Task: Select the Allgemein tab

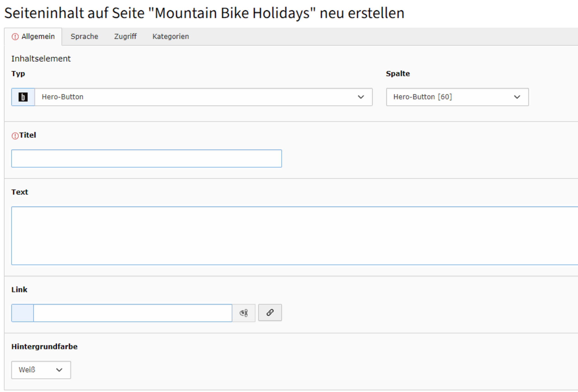Action: [x=38, y=37]
